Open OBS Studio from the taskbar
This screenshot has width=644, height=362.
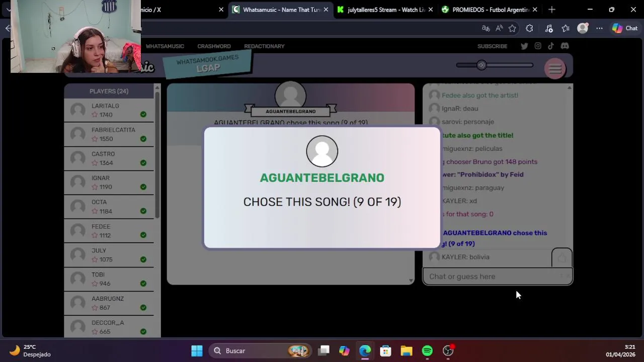point(448,351)
